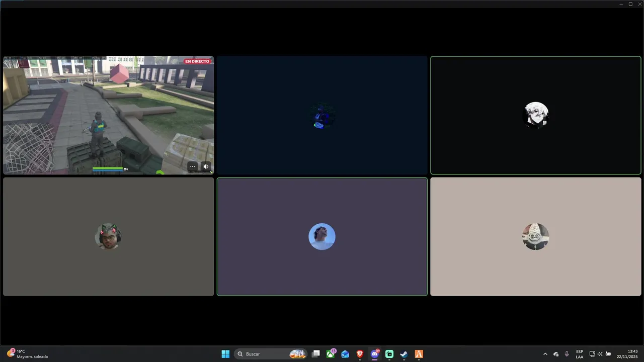The image size is (644, 362).
Task: Select the speaking man avatar in purple tile
Action: 322,236
